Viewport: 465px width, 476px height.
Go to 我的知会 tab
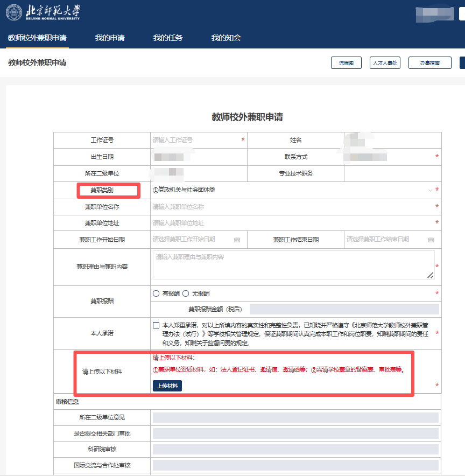point(226,38)
